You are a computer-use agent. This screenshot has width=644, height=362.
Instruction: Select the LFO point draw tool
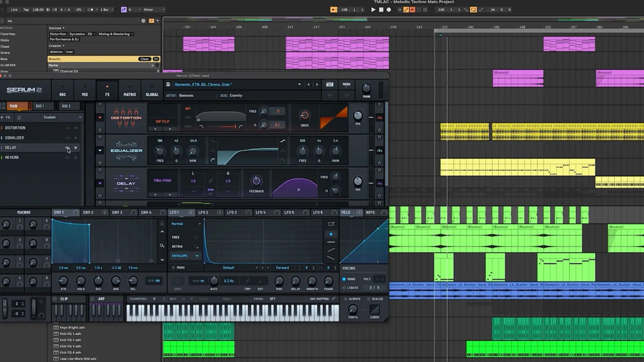point(331,234)
